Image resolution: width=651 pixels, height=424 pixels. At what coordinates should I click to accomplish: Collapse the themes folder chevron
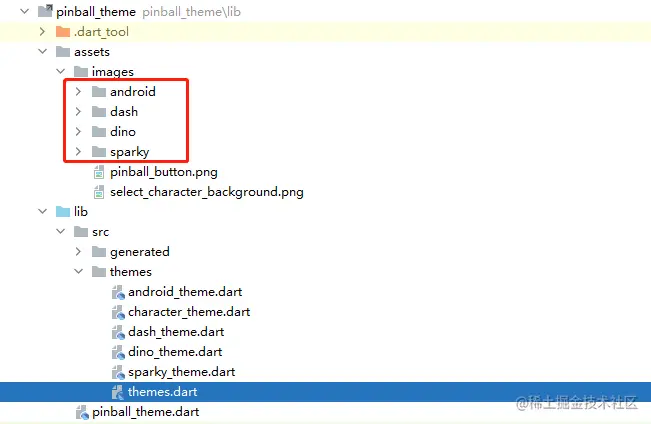(78, 271)
